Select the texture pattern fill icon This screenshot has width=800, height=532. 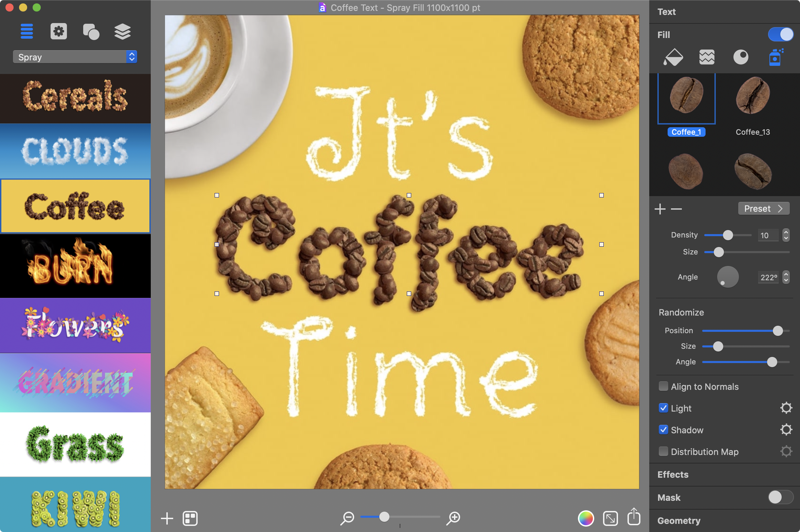click(x=707, y=57)
